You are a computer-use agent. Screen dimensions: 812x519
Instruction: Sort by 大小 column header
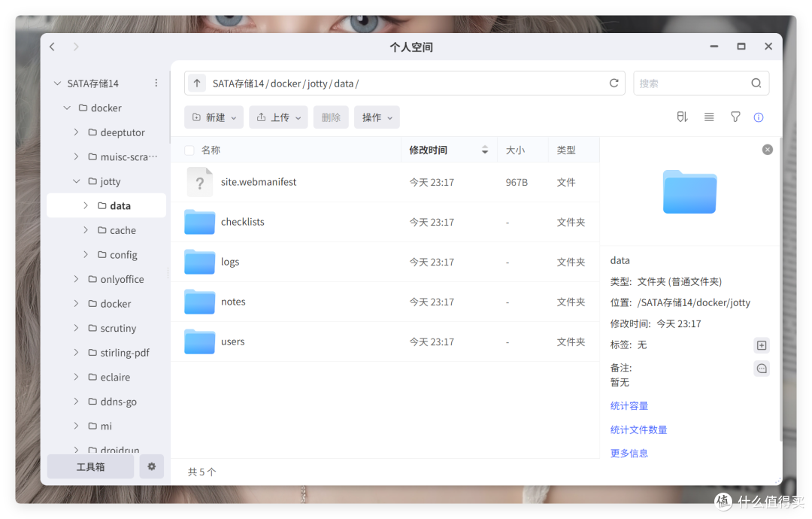pos(515,150)
